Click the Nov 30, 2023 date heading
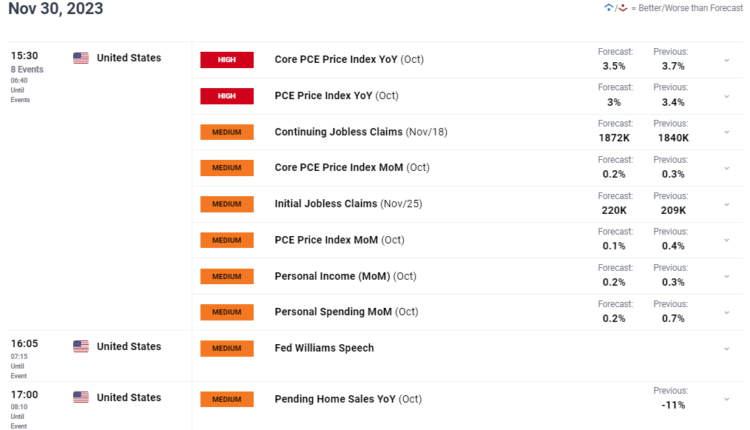750x430 pixels. click(x=56, y=9)
